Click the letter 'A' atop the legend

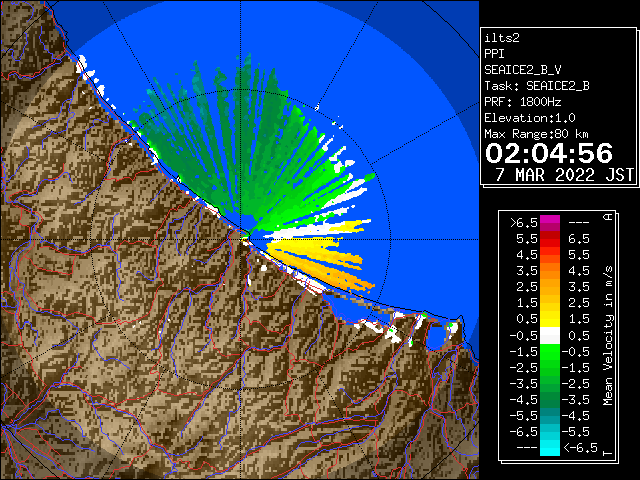[x=609, y=216]
